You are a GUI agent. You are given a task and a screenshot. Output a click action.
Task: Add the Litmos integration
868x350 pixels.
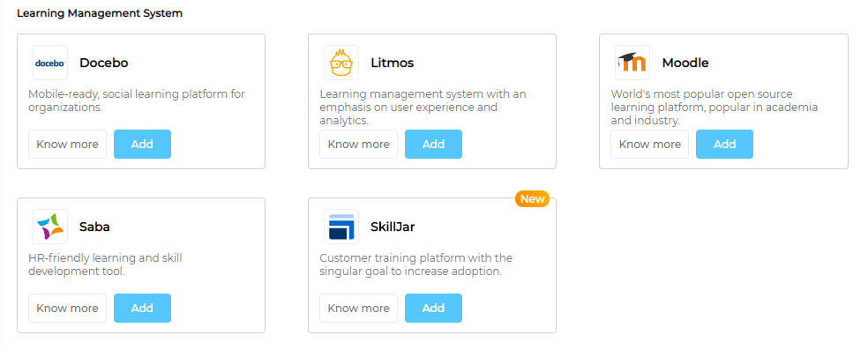(x=433, y=145)
